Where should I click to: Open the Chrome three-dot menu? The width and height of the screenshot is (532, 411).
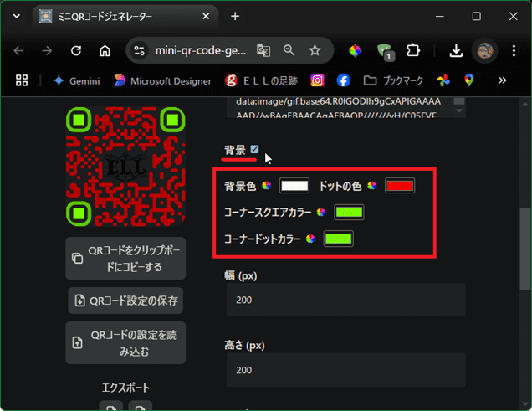point(514,50)
